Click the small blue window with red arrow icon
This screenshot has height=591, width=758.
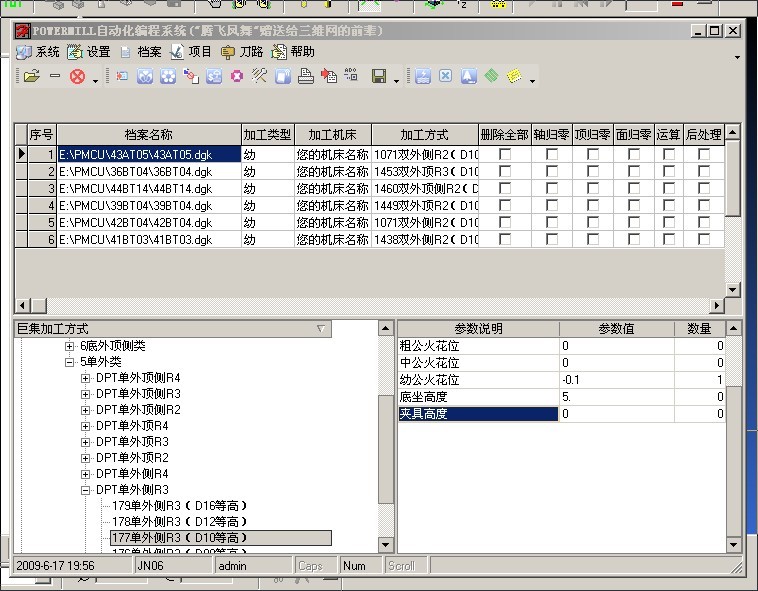[122, 76]
